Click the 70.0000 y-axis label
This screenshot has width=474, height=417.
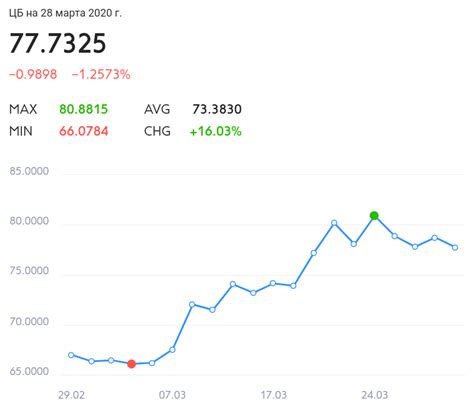point(29,322)
